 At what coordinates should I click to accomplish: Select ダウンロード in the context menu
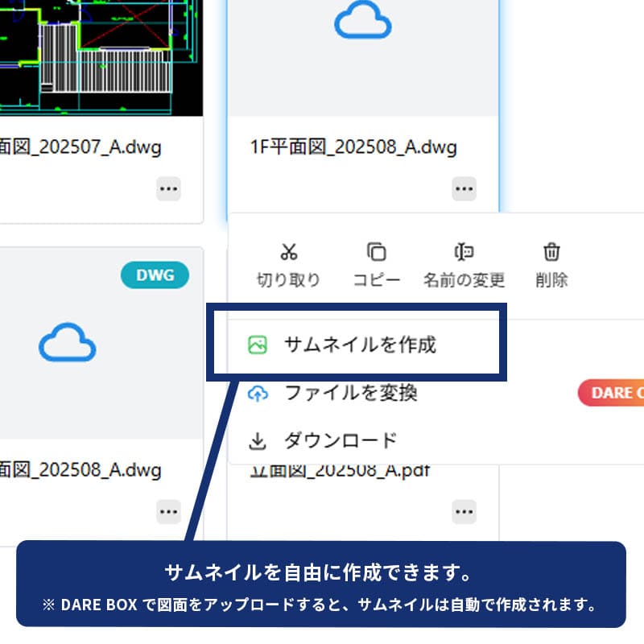340,441
